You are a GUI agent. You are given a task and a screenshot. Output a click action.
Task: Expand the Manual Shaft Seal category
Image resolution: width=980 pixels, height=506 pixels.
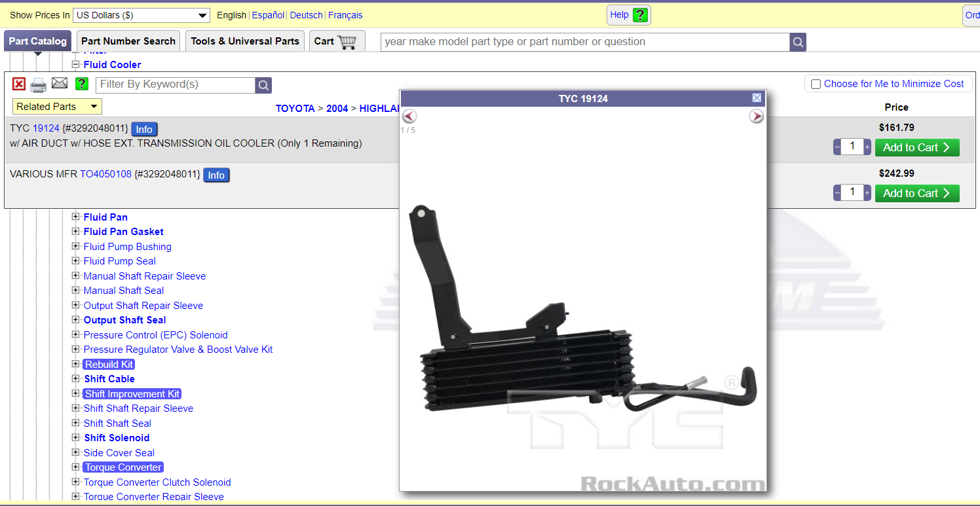[x=75, y=291]
